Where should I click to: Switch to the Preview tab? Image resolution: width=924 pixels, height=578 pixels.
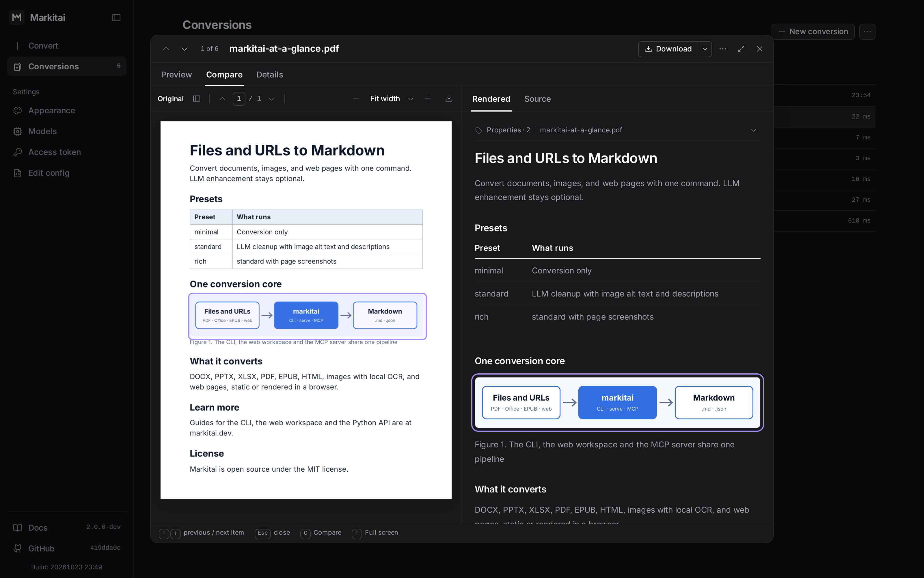176,75
